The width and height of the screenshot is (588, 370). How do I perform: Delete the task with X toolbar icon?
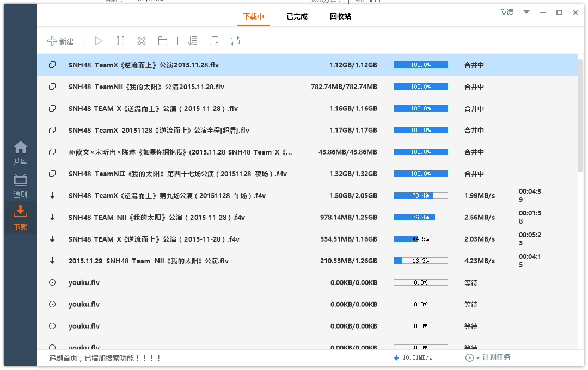pos(142,41)
